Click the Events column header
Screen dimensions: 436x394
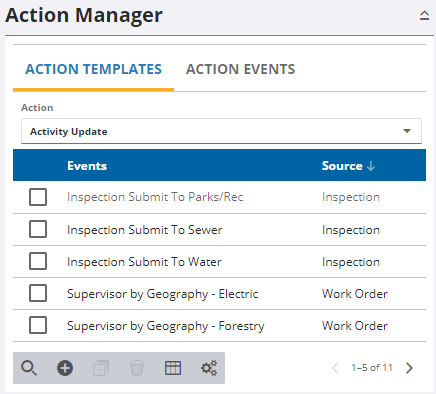[87, 166]
